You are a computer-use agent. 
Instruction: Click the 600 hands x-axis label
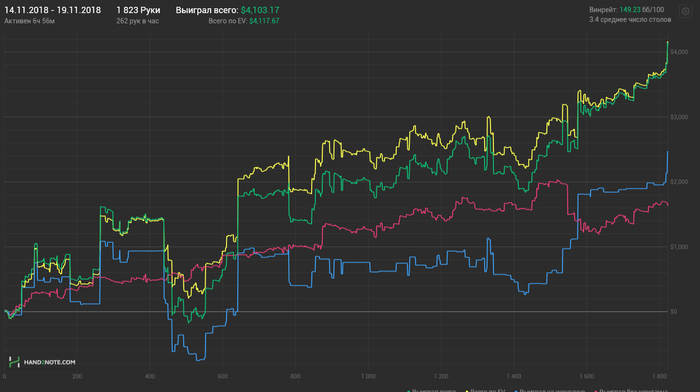[x=222, y=376]
